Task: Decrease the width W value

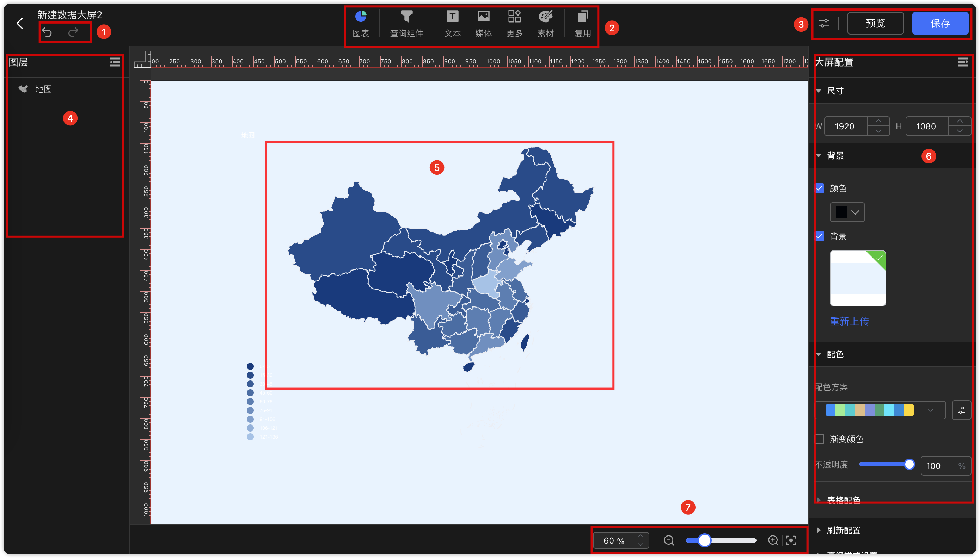Action: (x=878, y=131)
